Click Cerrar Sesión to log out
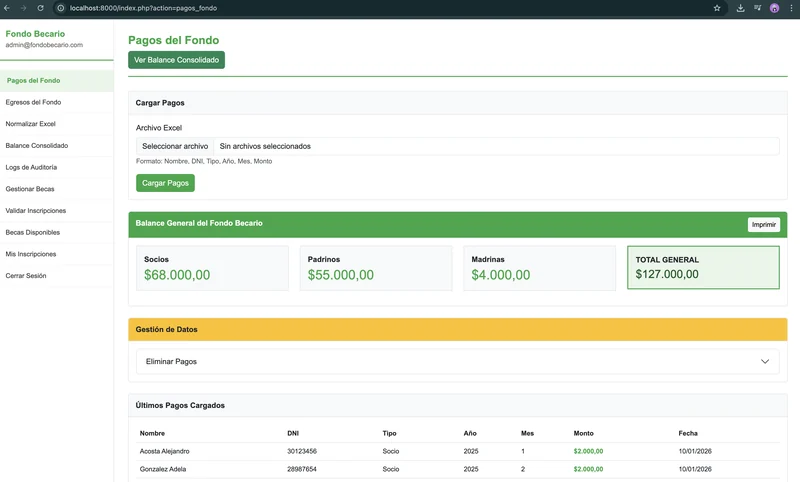The width and height of the screenshot is (800, 482). coord(57,275)
